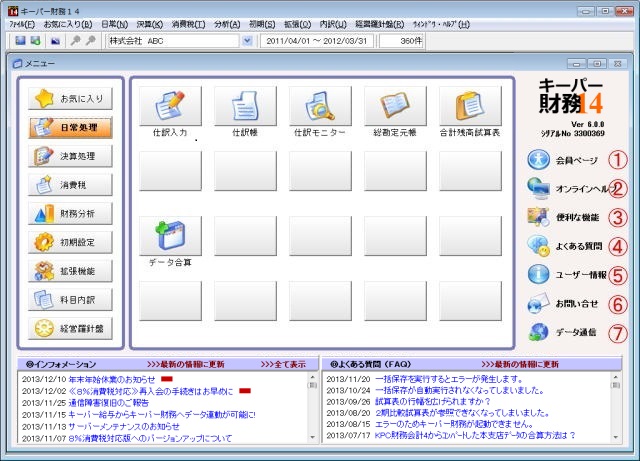Open 便利な機能 useful features
Image resolution: width=640 pixels, height=461 pixels.
[x=563, y=217]
